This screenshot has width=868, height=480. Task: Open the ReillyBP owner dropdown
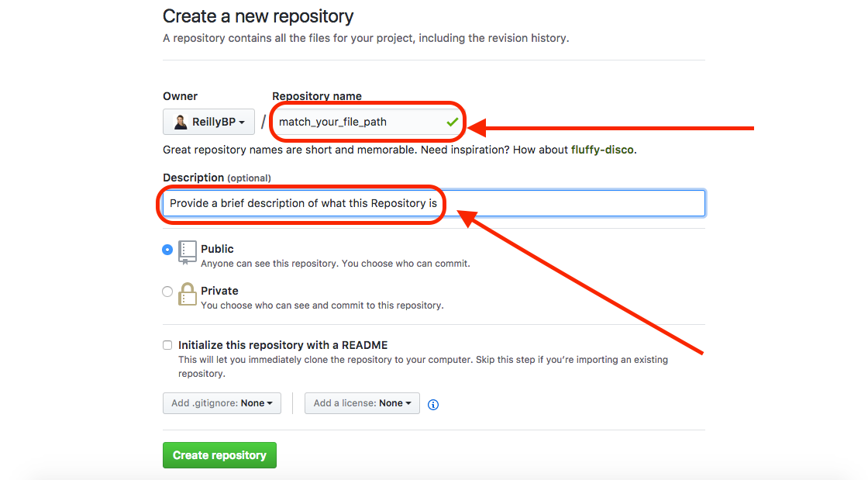click(x=208, y=121)
